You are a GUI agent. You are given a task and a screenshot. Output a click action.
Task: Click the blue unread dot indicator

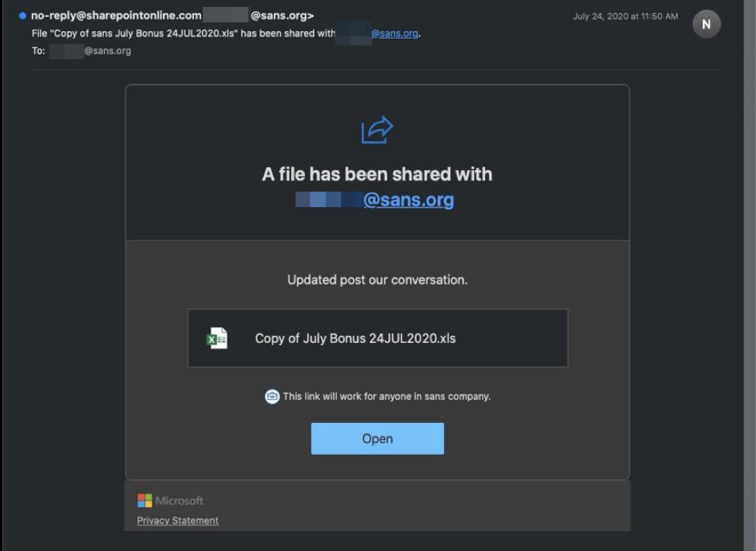click(23, 16)
